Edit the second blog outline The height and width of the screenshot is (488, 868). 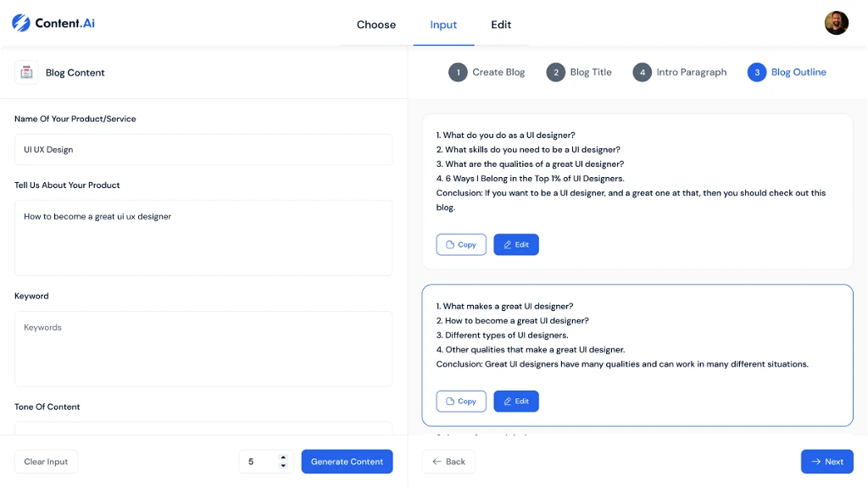point(516,402)
